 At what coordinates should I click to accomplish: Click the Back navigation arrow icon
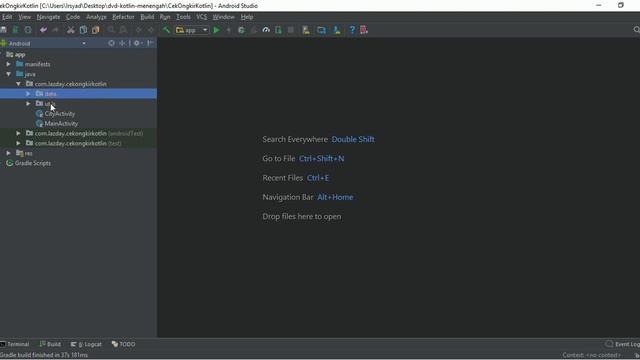[139, 30]
